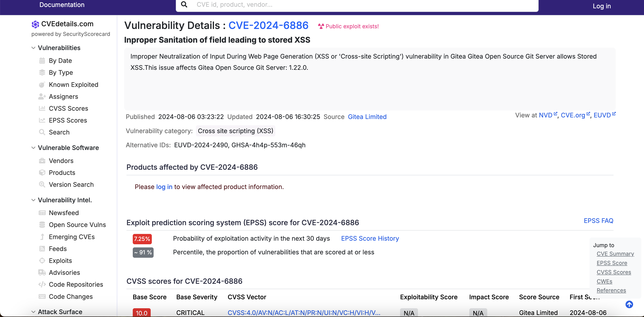Click the Cross site scripting (XSS) category tag
644x317 pixels.
235,131
